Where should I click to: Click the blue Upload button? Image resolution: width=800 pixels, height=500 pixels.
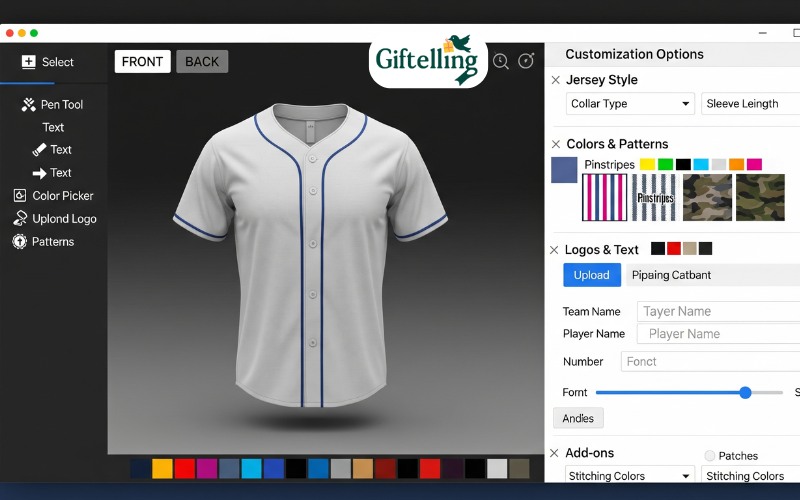(x=592, y=275)
